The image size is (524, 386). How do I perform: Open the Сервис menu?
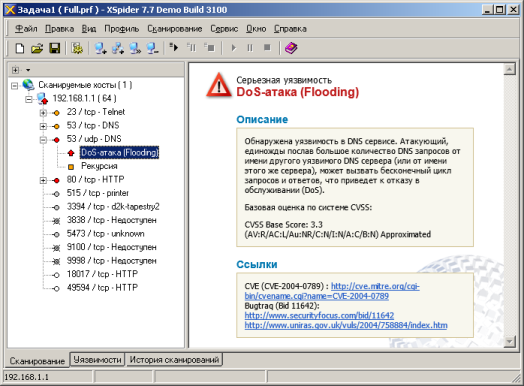(224, 29)
